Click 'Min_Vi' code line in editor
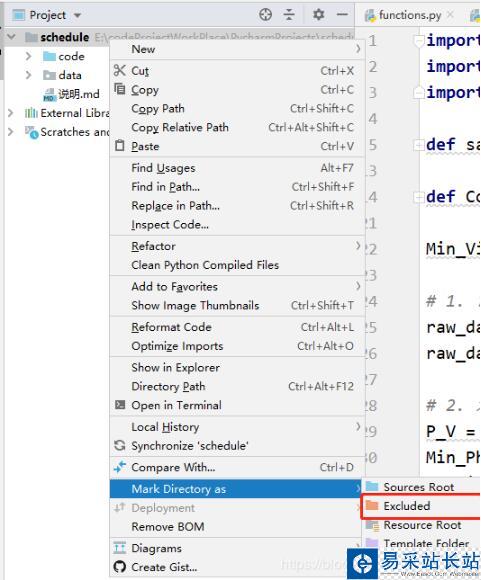 [453, 249]
